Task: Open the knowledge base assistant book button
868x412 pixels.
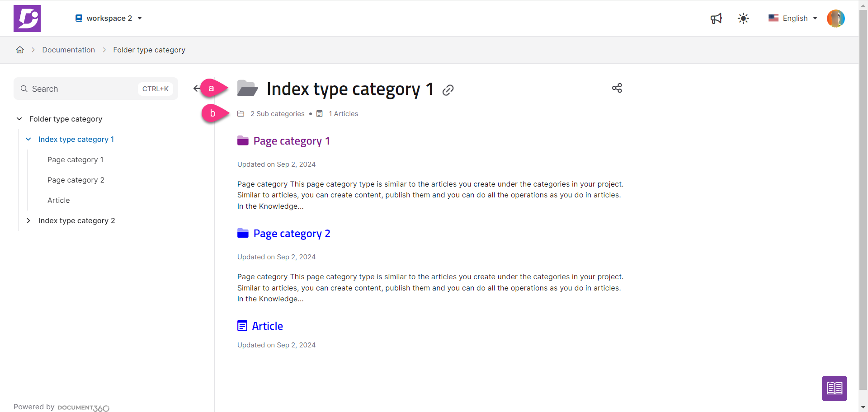Action: [x=835, y=389]
